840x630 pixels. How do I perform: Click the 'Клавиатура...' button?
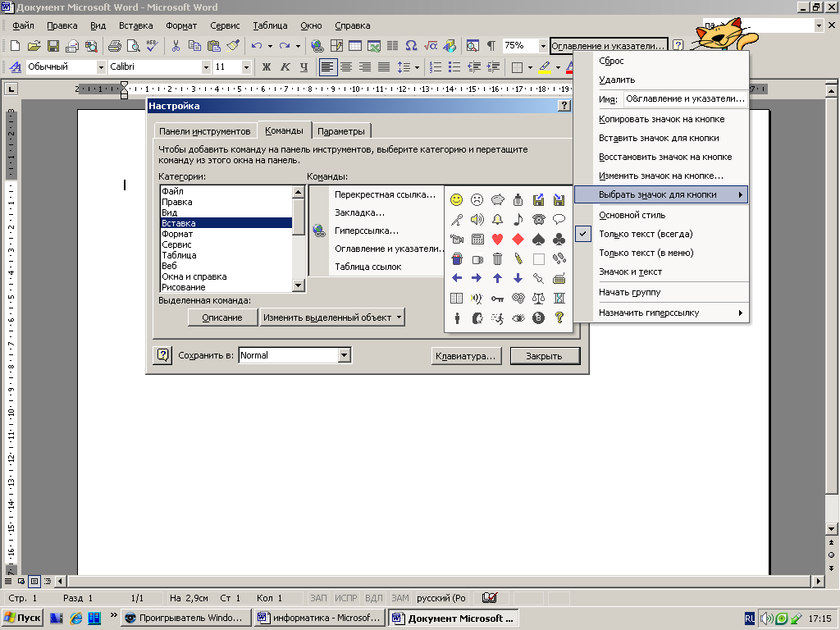tap(466, 356)
